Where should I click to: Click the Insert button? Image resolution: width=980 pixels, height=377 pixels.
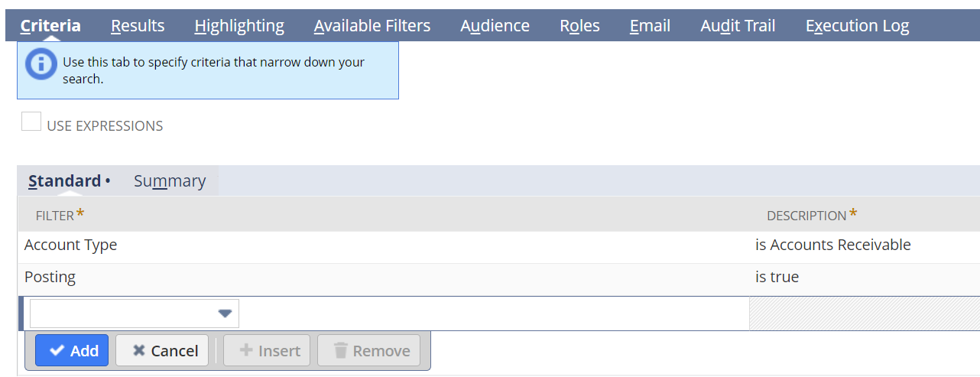coord(268,350)
